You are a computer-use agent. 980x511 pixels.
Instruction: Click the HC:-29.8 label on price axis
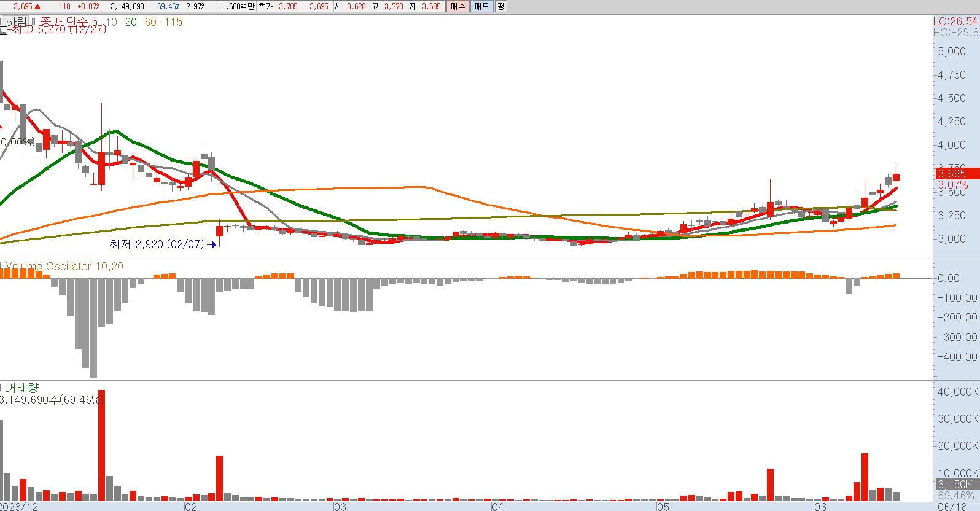click(956, 33)
